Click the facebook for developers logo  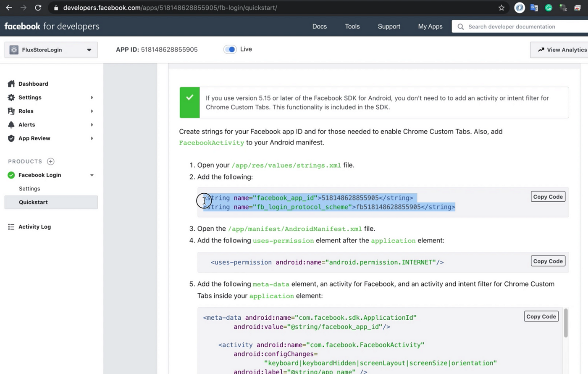click(52, 26)
